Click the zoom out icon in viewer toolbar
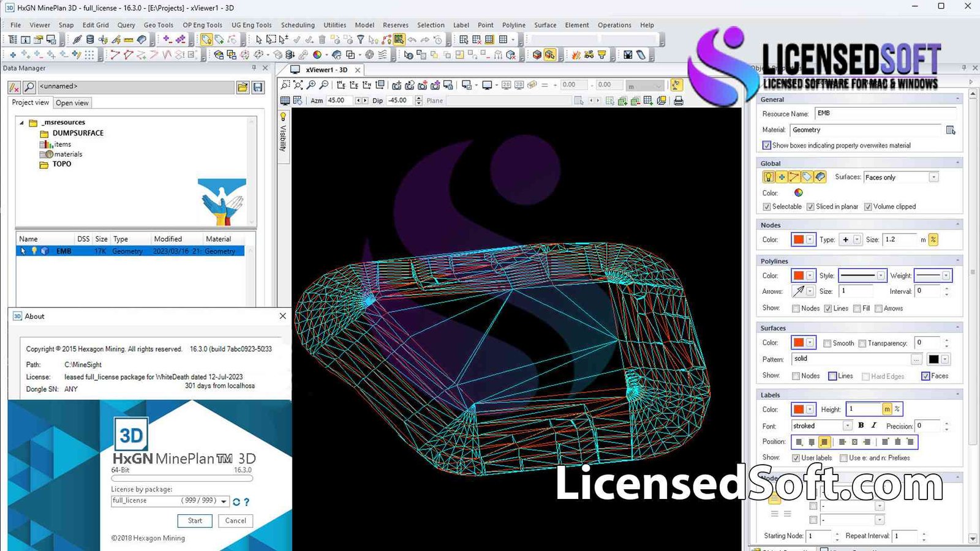 324,85
